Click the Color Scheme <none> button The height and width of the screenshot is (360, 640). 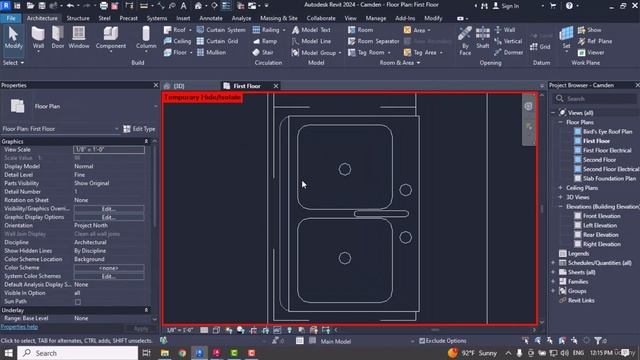tap(109, 268)
